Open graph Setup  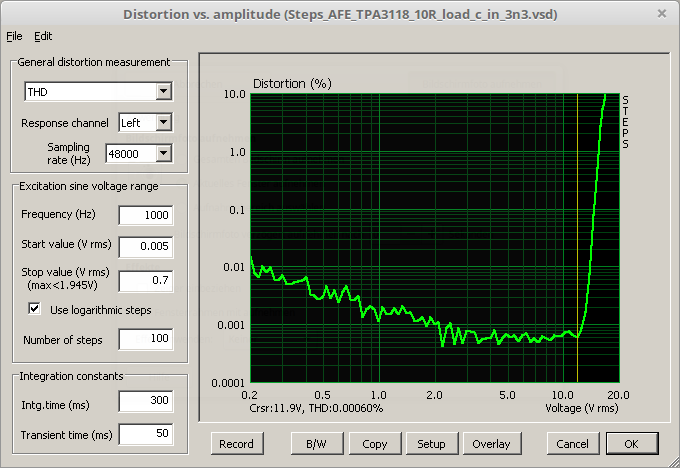click(431, 443)
